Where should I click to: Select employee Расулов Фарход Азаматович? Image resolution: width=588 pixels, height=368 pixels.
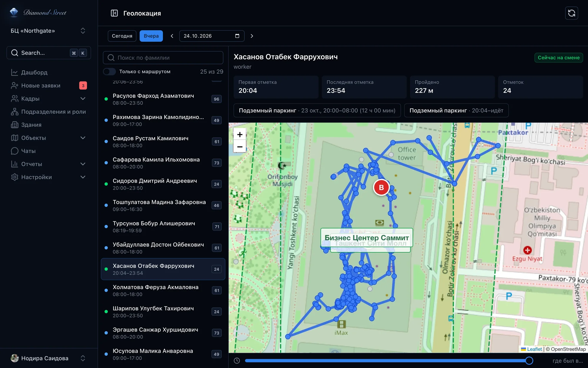pos(163,99)
